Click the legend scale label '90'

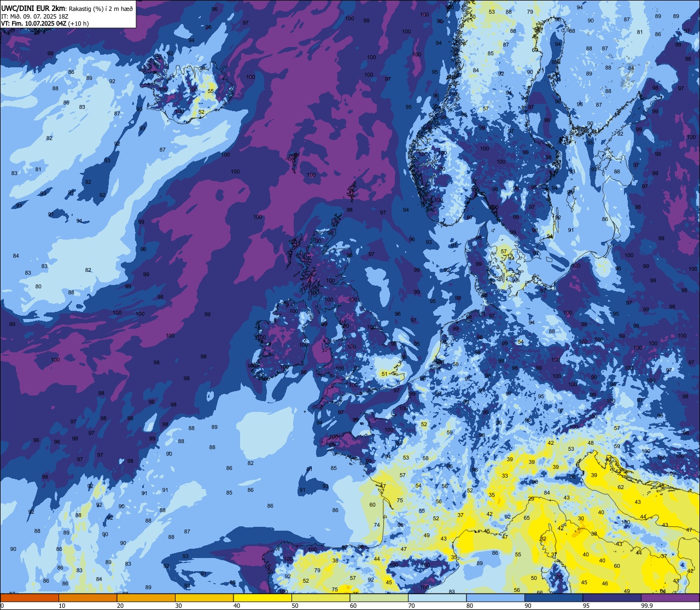click(x=528, y=606)
